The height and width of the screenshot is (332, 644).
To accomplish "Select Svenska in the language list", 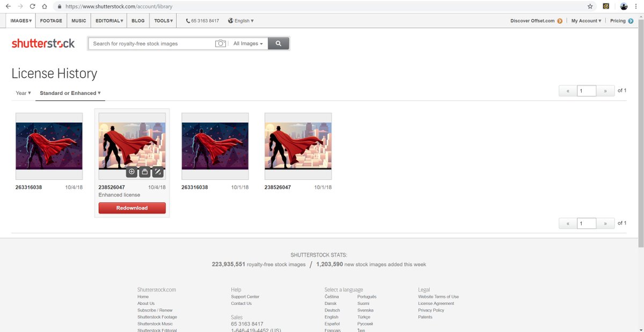I will [x=365, y=311].
